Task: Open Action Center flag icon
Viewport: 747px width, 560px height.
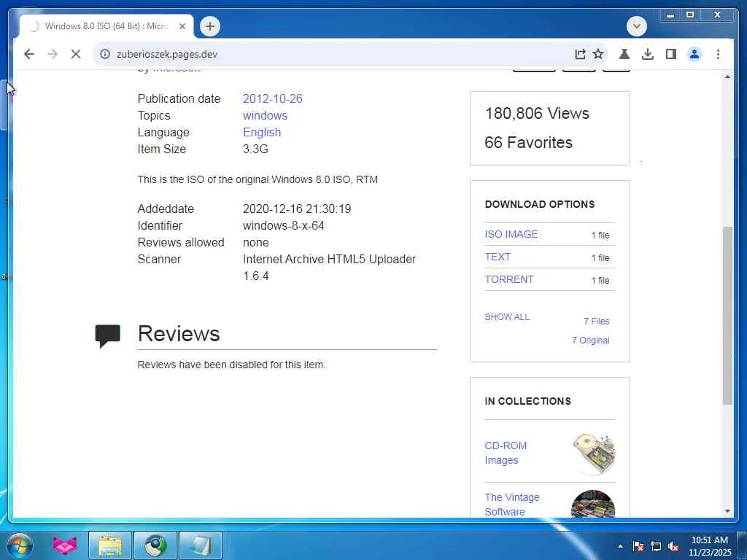Action: (x=638, y=547)
